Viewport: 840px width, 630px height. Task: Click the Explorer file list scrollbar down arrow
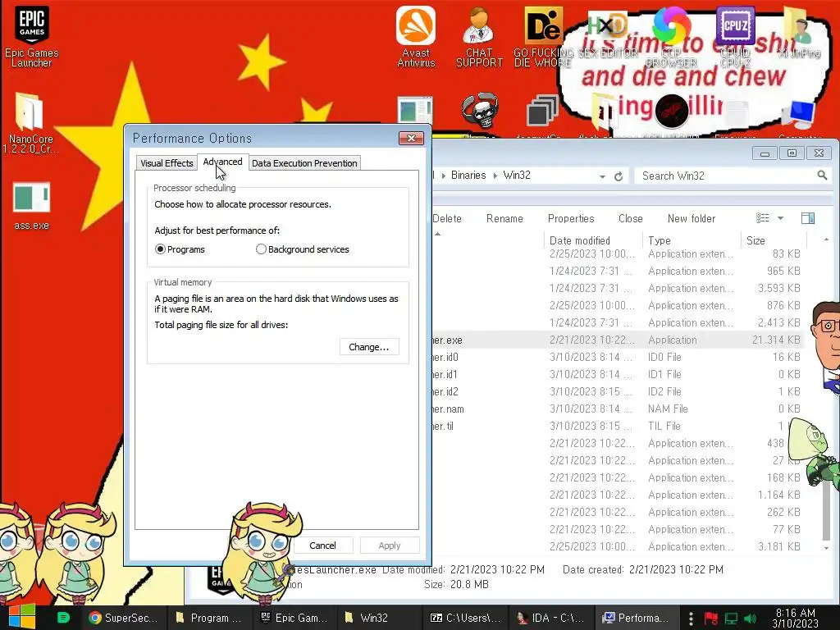pyautogui.click(x=826, y=547)
